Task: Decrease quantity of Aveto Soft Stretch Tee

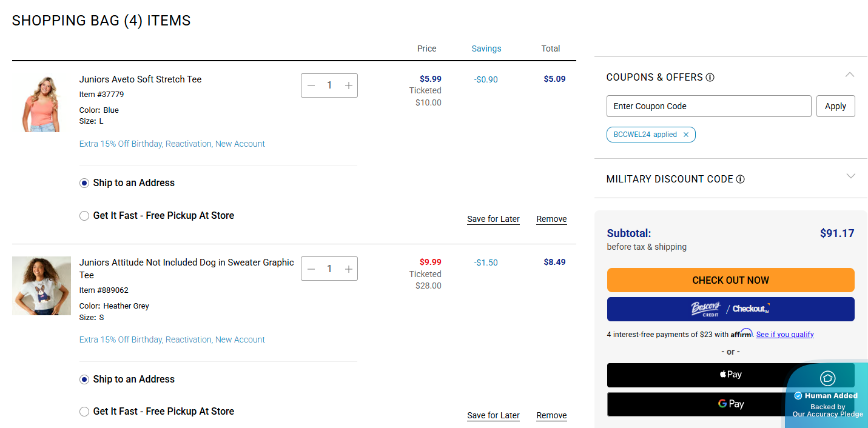Action: click(311, 85)
